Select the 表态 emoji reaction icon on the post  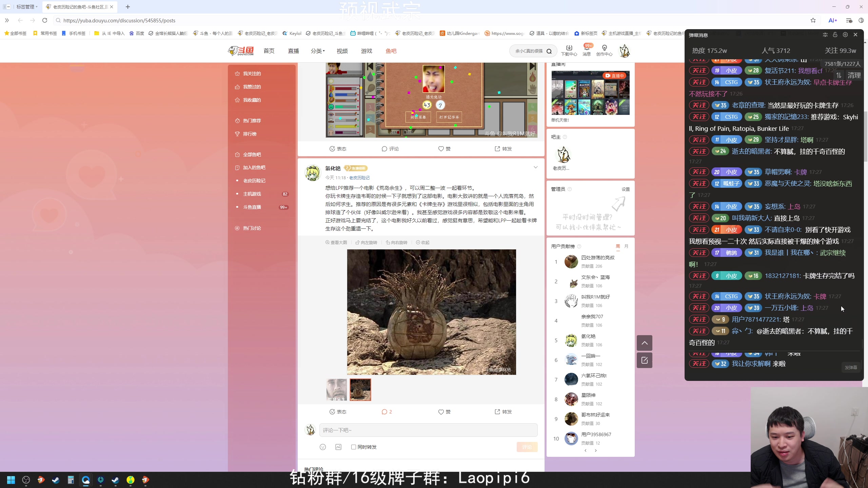[338, 412]
